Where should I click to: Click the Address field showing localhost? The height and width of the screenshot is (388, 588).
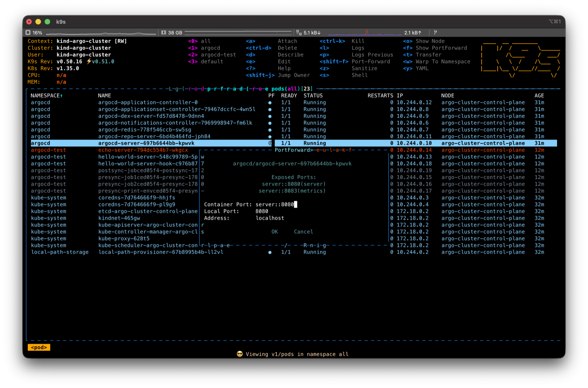coord(270,218)
